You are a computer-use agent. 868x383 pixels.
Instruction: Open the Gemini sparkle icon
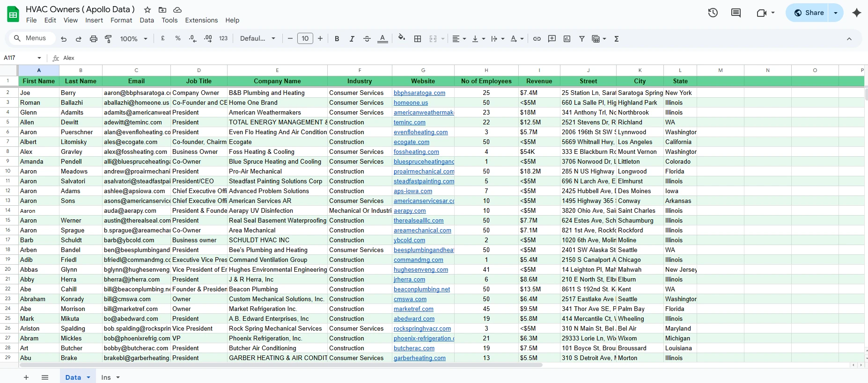point(857,13)
